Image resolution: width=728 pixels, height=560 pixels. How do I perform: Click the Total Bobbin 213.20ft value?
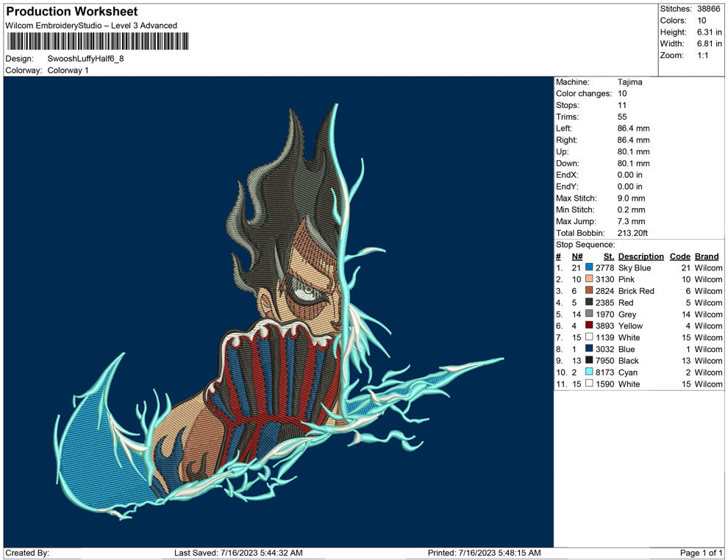tap(633, 233)
